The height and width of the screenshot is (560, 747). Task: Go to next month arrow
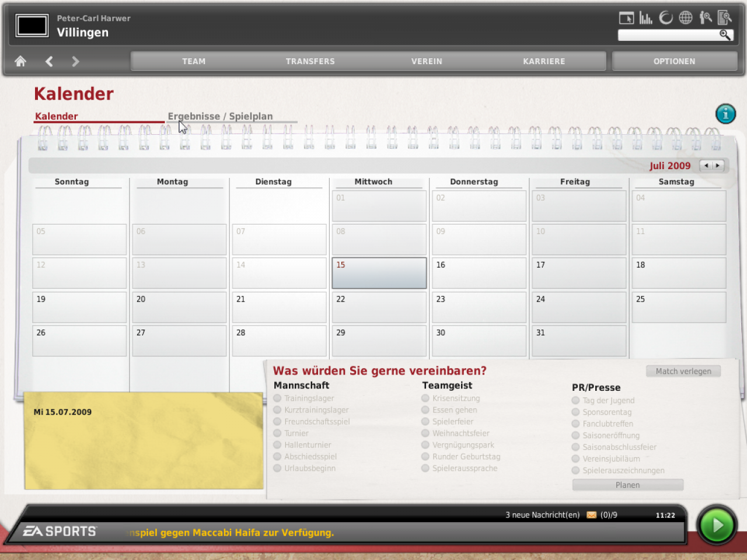(718, 166)
